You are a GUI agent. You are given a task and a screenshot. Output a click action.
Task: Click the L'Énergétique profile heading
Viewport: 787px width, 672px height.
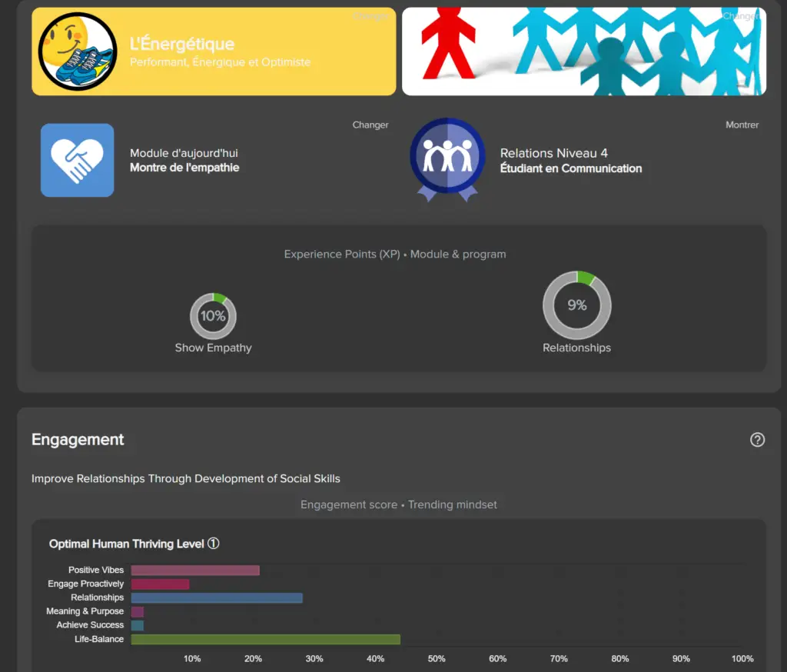click(182, 44)
